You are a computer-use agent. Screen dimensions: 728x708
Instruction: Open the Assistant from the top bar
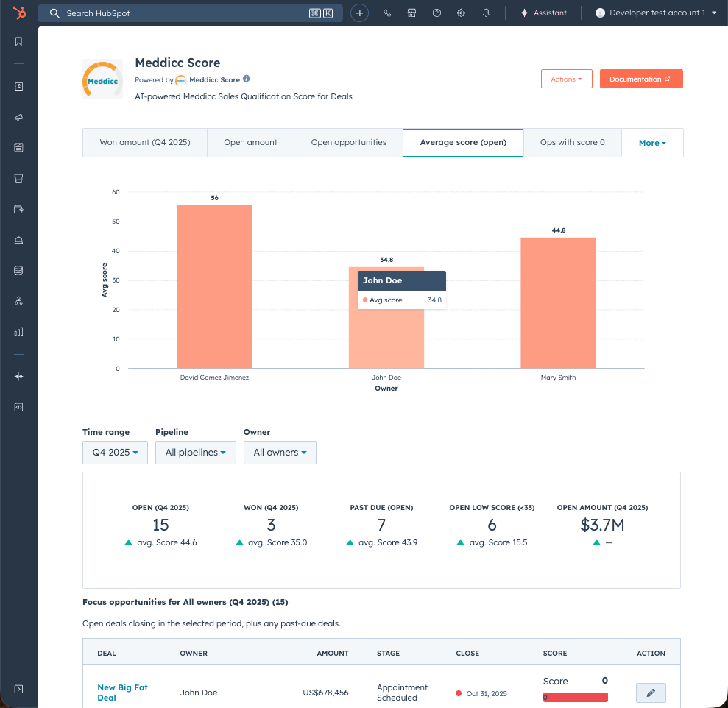click(543, 13)
